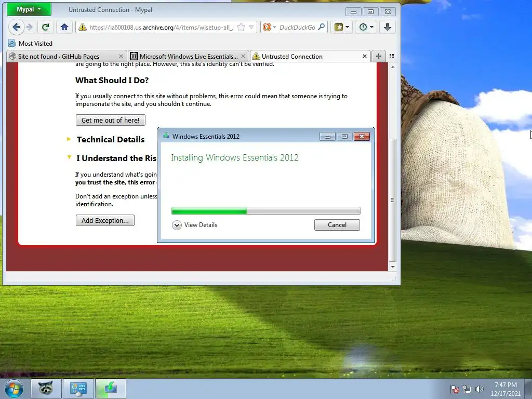The image size is (532, 399).
Task: Close the Windows Essentials 2012 dialog
Action: [x=362, y=137]
